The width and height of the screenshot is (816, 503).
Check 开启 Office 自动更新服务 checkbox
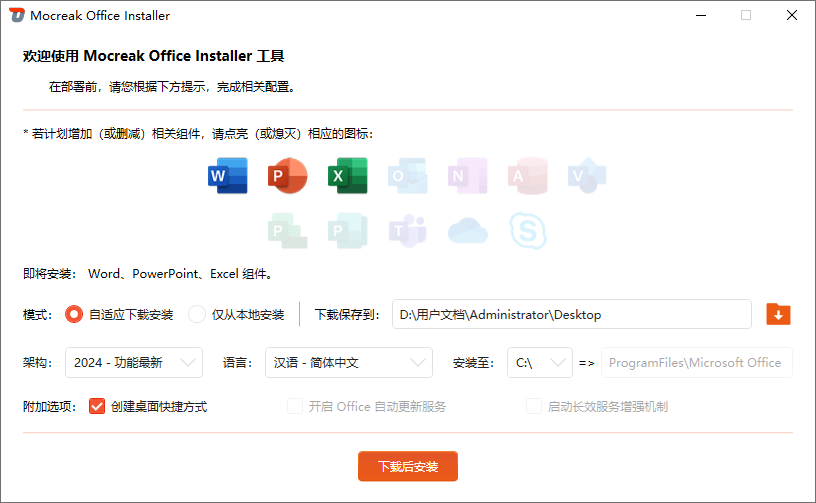coord(295,406)
